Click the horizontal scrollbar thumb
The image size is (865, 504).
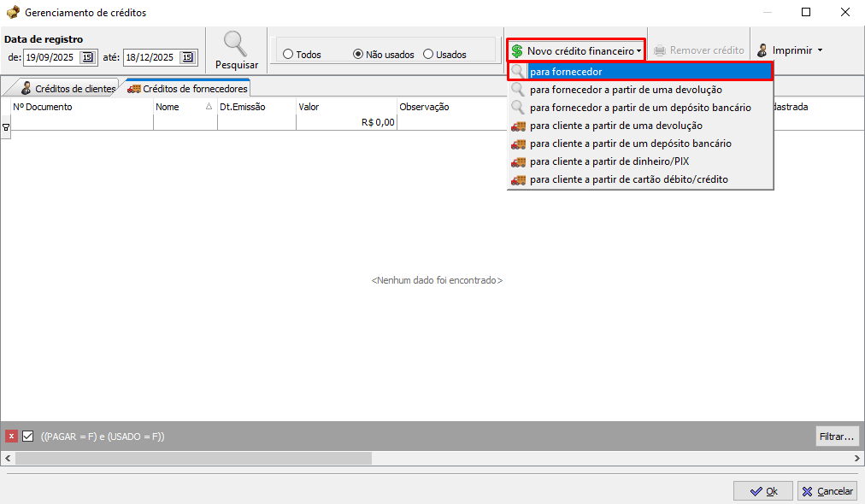(x=193, y=459)
